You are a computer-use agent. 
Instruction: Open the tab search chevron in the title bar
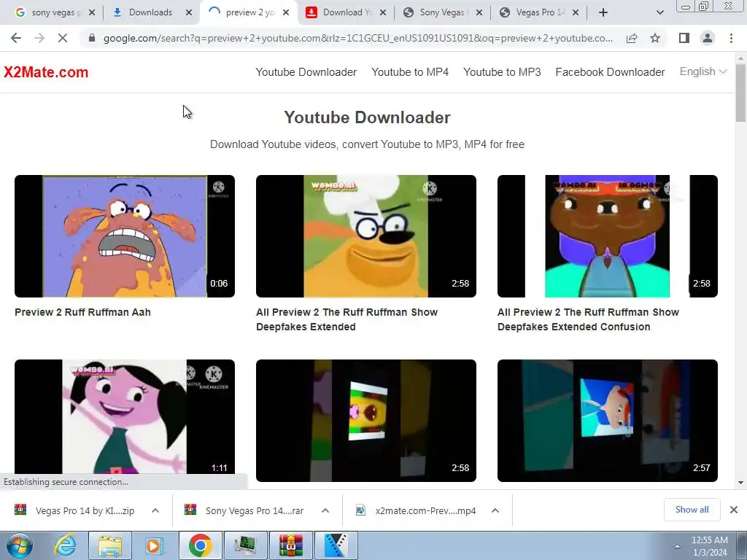point(659,12)
